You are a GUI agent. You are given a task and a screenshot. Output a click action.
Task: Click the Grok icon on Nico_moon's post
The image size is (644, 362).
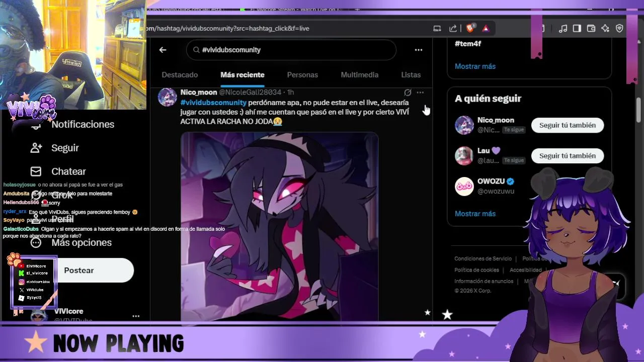(x=408, y=93)
